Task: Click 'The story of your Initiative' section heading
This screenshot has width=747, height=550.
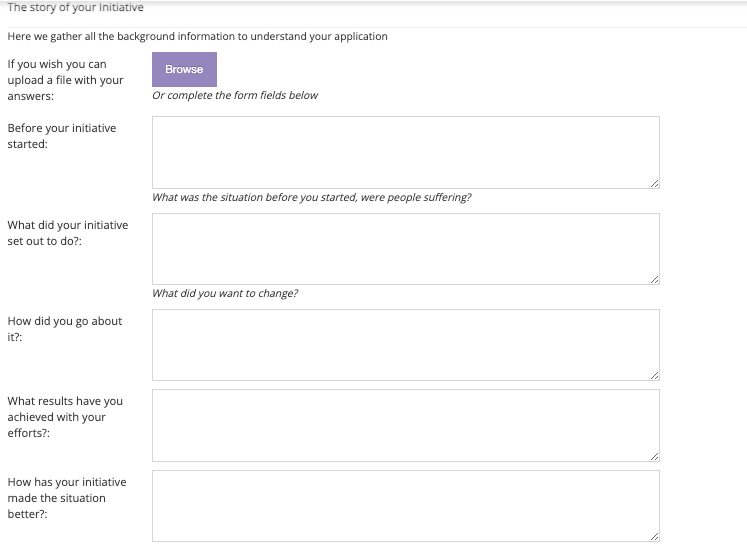Action: click(75, 8)
